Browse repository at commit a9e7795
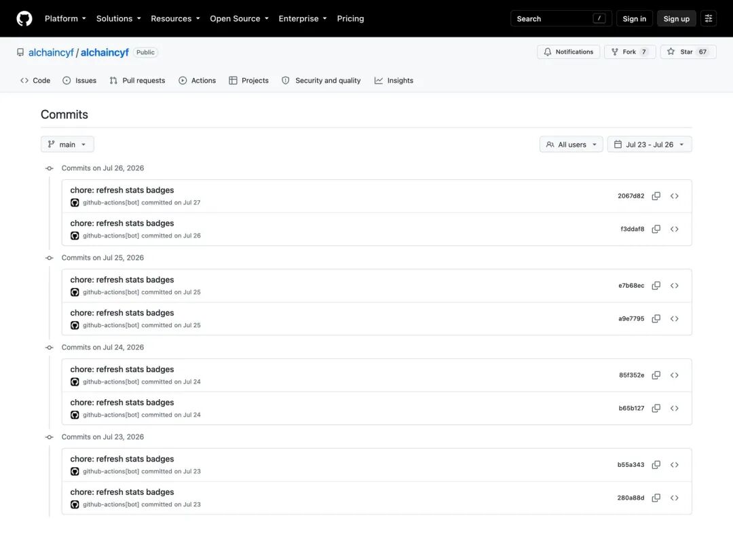The height and width of the screenshot is (560, 733). pos(674,319)
